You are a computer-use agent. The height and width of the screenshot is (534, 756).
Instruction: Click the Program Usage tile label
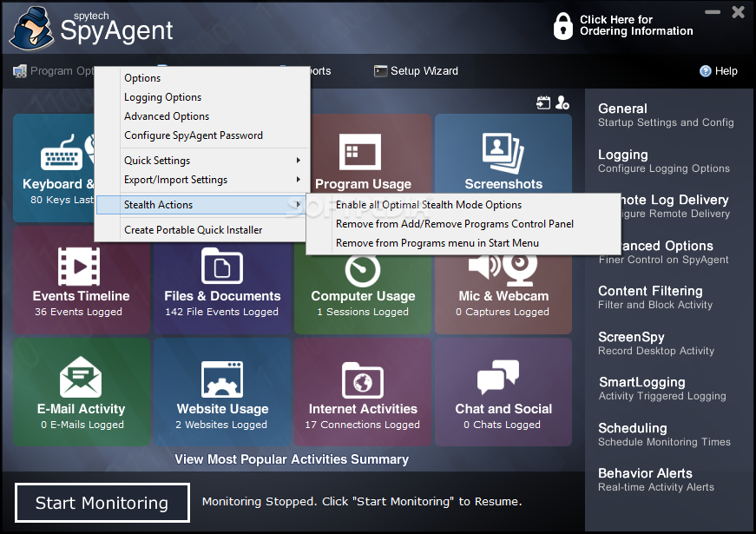click(363, 184)
